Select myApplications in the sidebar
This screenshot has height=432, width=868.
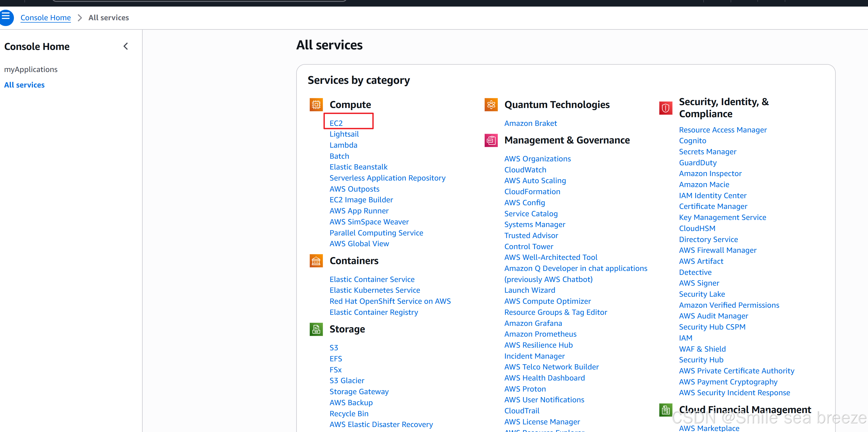coord(31,69)
